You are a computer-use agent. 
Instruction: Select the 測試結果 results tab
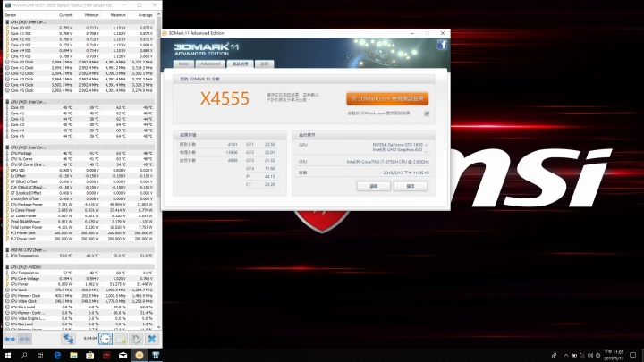(x=240, y=64)
